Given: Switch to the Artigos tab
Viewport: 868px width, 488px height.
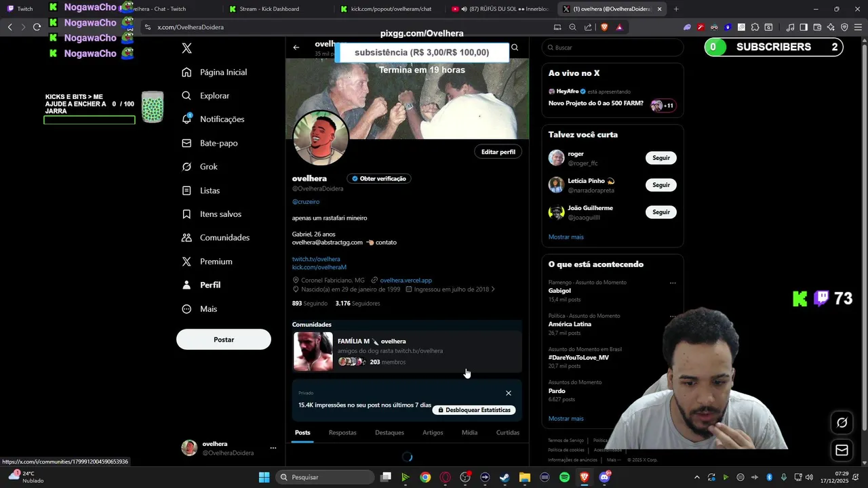Looking at the screenshot, I should (433, 432).
